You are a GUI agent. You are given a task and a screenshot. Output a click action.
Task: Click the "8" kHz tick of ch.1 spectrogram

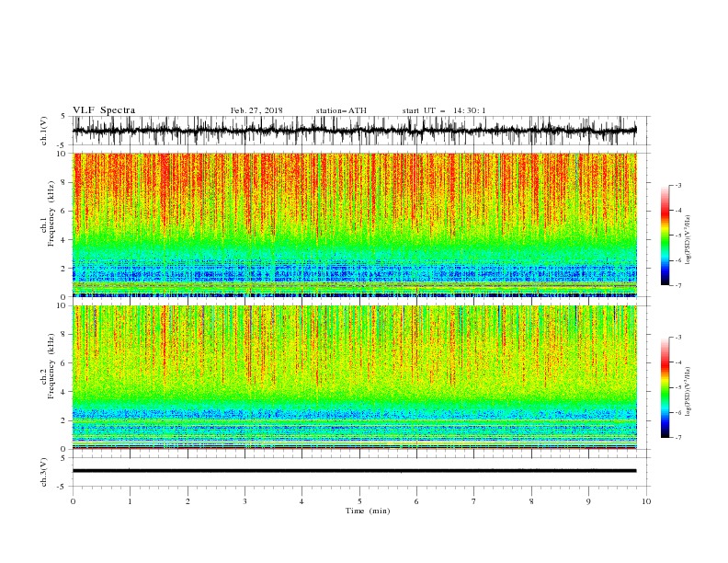click(x=64, y=182)
